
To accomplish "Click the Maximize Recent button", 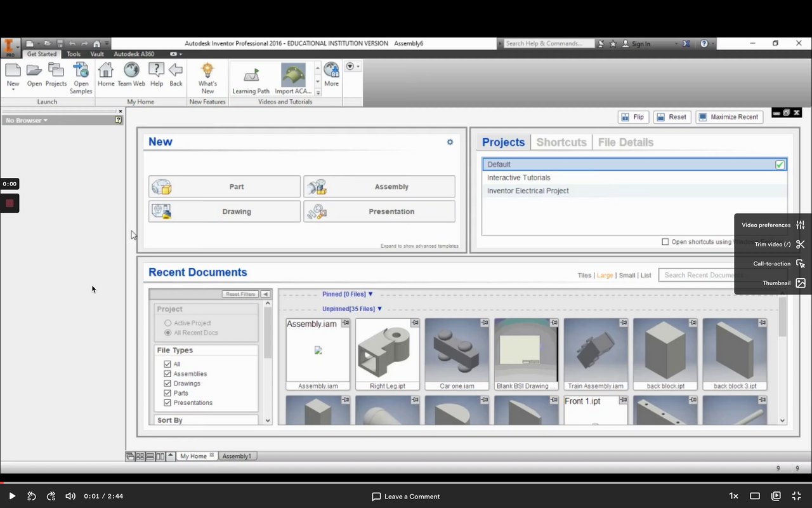I will tap(730, 117).
